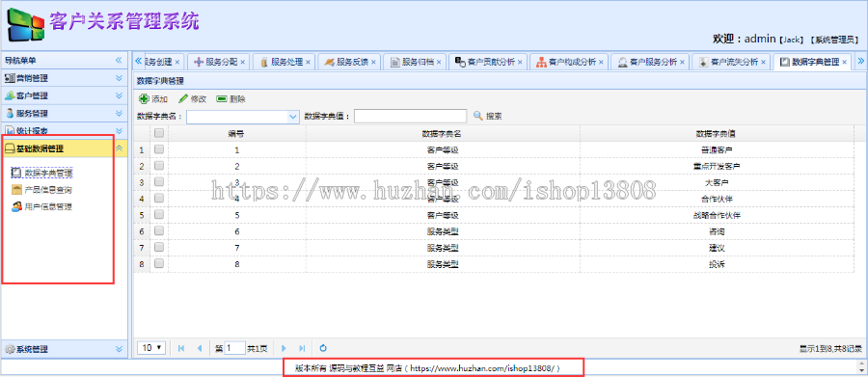The height and width of the screenshot is (377, 868).
Task: Click the 数据字典管理 icon in sidebar
Action: tap(16, 173)
